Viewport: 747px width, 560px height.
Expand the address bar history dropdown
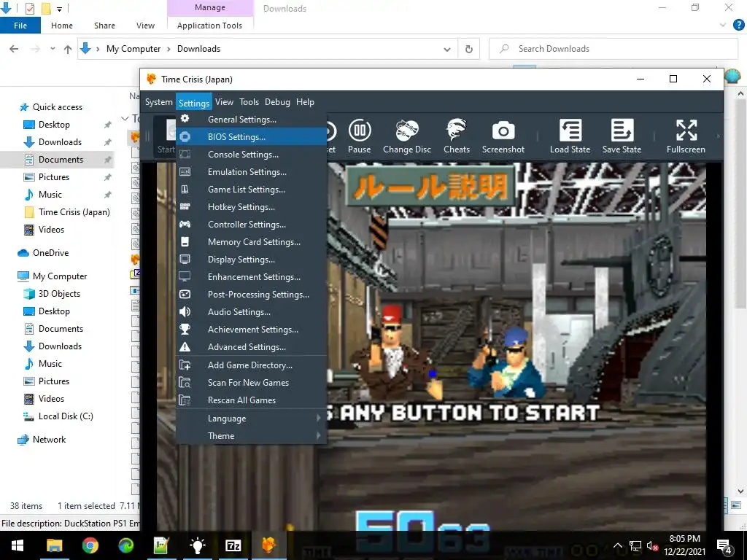click(x=447, y=49)
